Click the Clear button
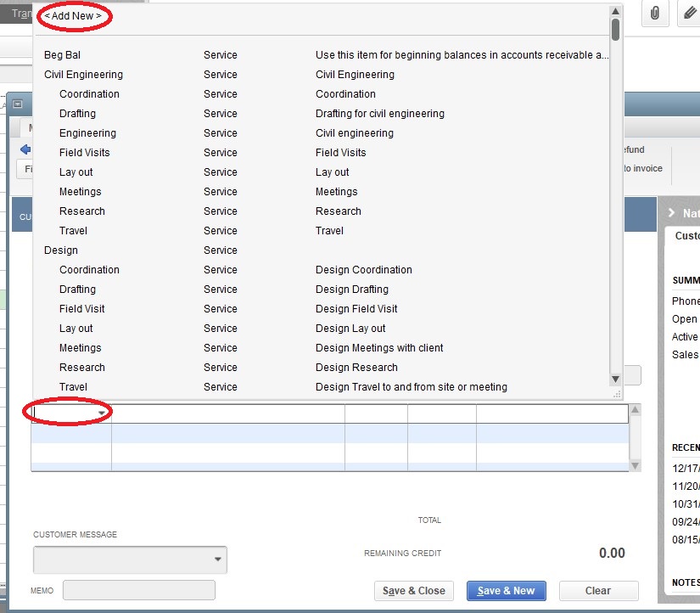 [x=598, y=591]
